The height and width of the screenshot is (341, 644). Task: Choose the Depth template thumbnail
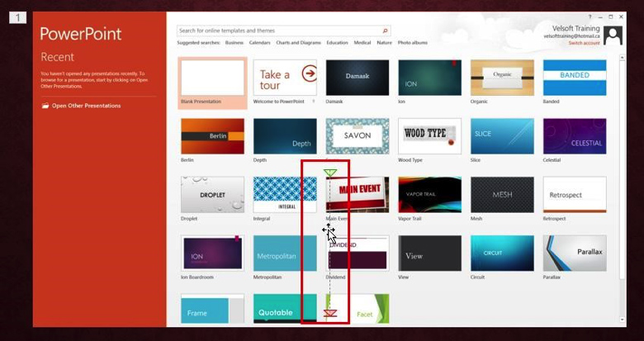[x=285, y=136]
